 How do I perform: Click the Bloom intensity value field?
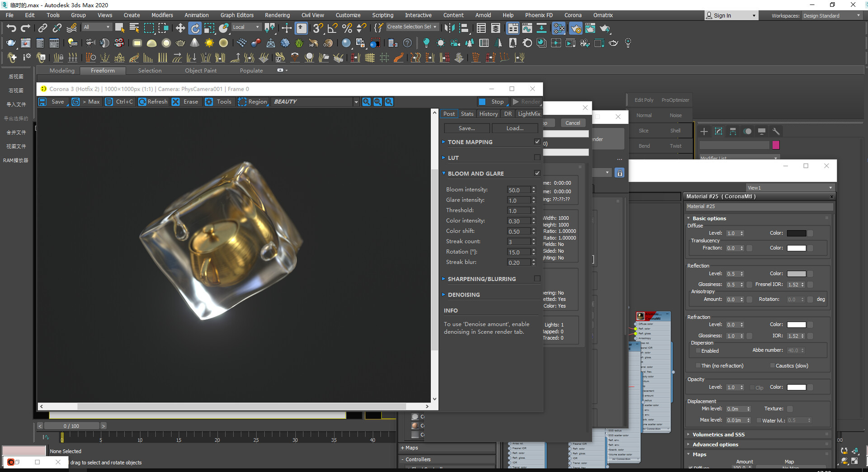pyautogui.click(x=518, y=190)
